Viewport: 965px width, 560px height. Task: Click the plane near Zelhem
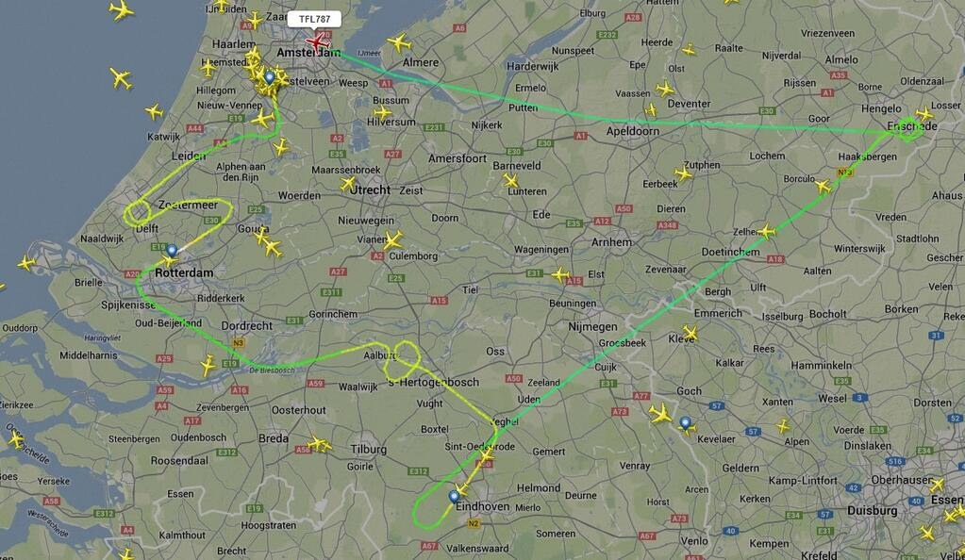(x=766, y=232)
